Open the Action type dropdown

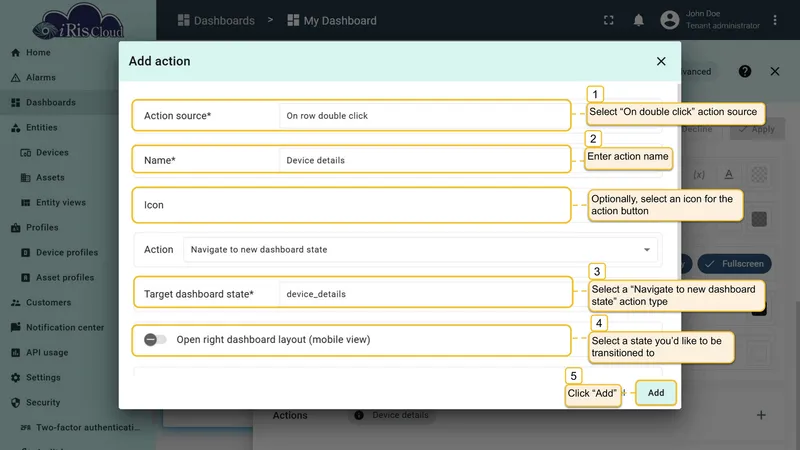click(x=420, y=249)
